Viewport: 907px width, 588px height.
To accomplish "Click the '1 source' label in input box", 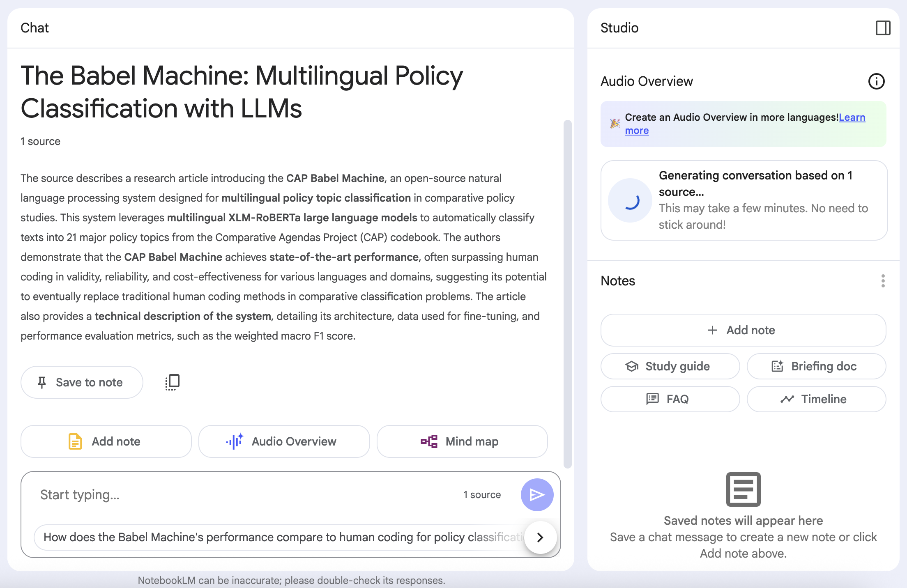I will coord(482,495).
